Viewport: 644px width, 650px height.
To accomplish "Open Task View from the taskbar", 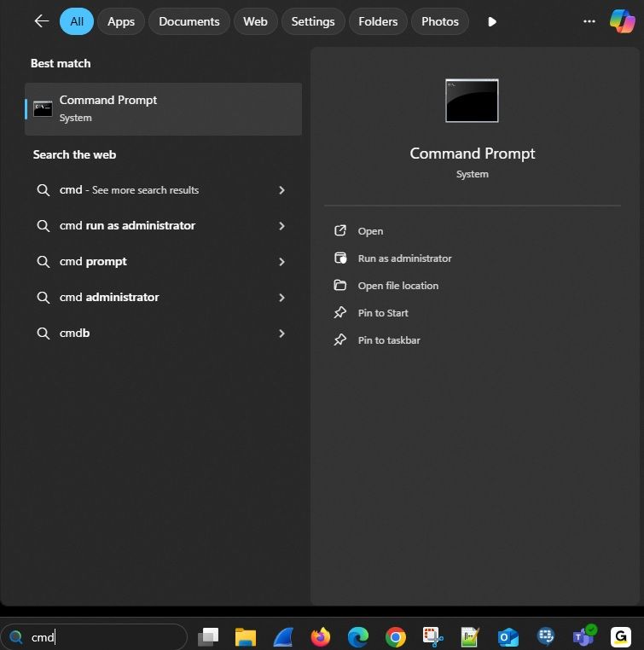I will coord(208,636).
